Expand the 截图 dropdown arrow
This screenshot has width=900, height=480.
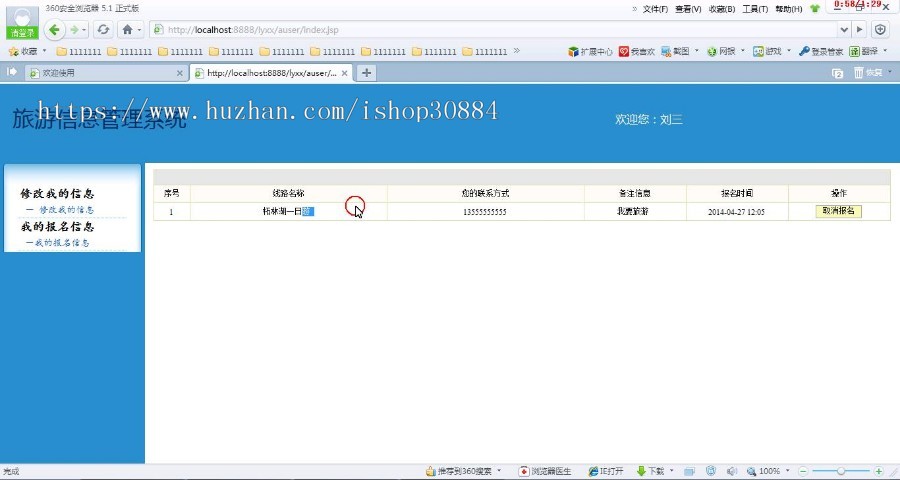[x=697, y=51]
